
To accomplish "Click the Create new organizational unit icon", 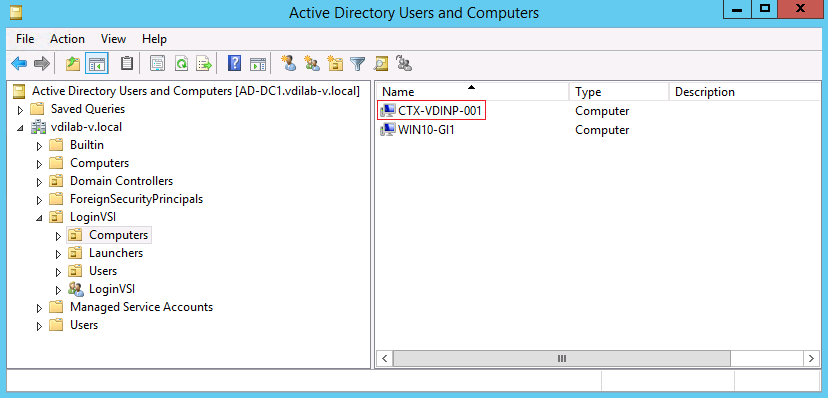I will (x=335, y=64).
